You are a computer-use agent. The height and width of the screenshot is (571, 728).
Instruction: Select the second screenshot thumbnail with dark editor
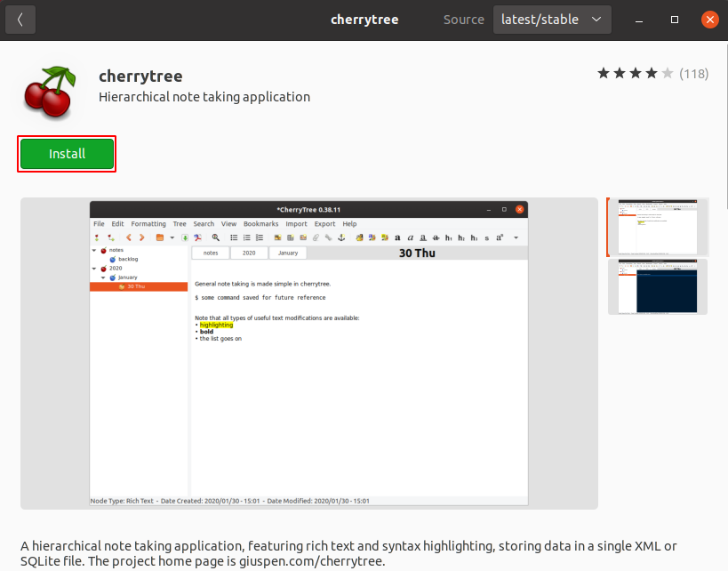tap(658, 286)
